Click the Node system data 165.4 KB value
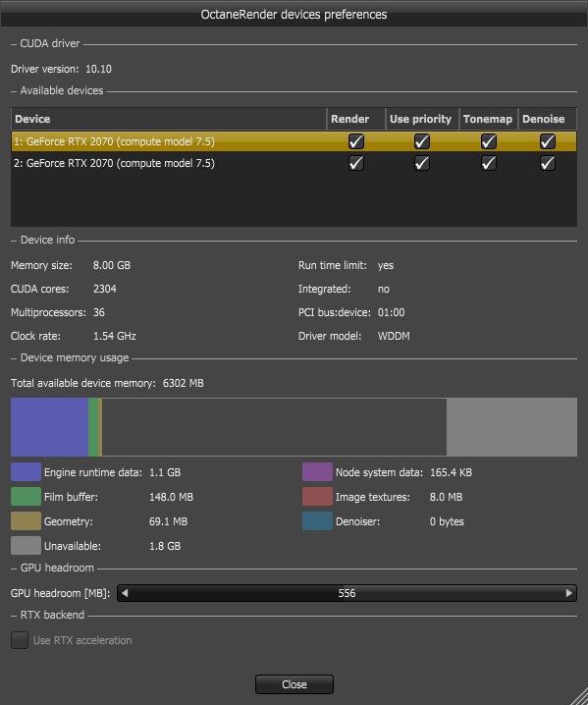The image size is (588, 705). (451, 472)
